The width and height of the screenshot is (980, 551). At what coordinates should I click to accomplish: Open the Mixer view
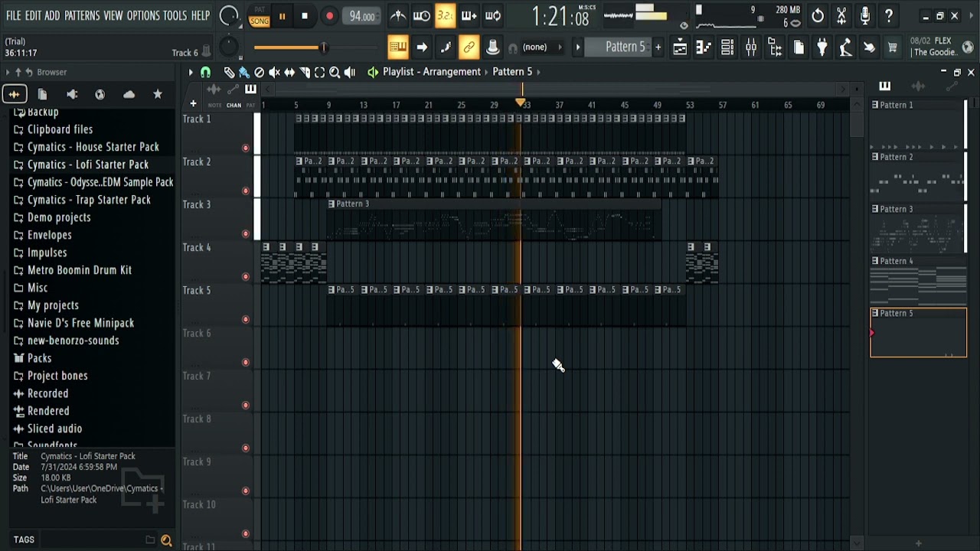751,47
